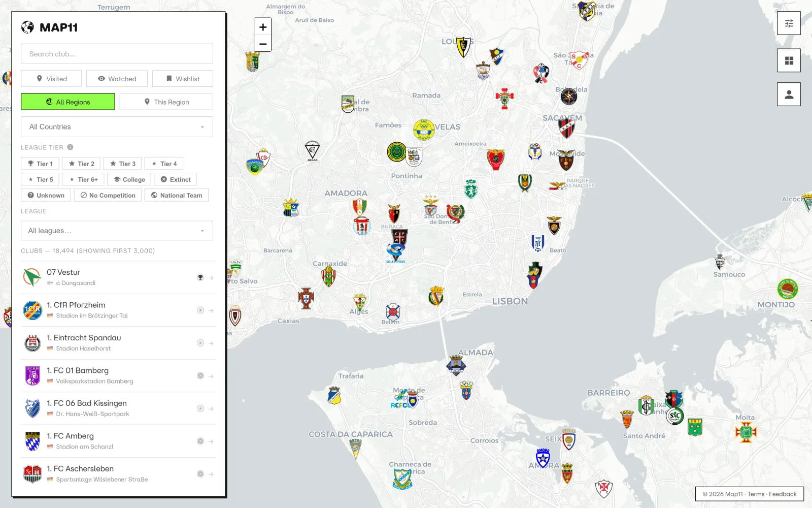The width and height of the screenshot is (812, 508).
Task: Open the user account profile icon
Action: point(789,94)
